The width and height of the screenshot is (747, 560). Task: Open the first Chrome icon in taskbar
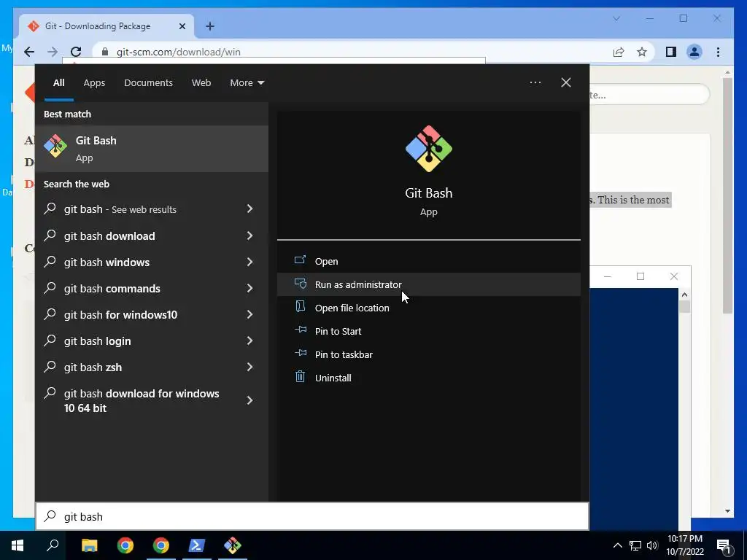[x=125, y=545]
